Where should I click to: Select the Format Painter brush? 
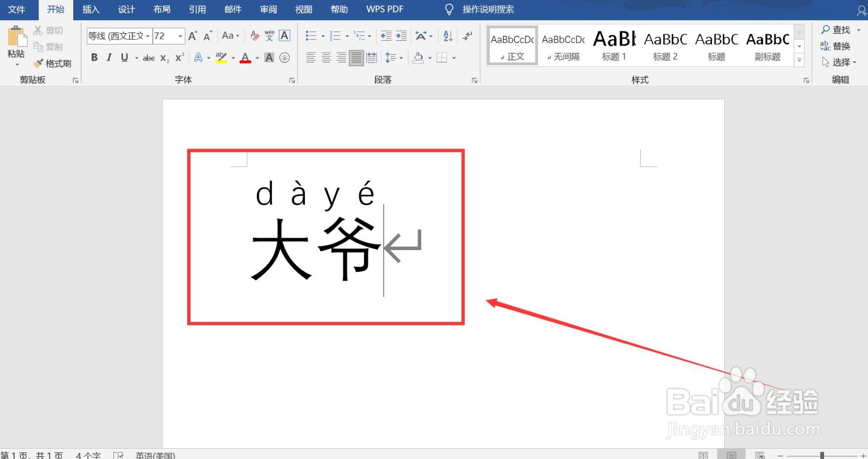click(52, 63)
